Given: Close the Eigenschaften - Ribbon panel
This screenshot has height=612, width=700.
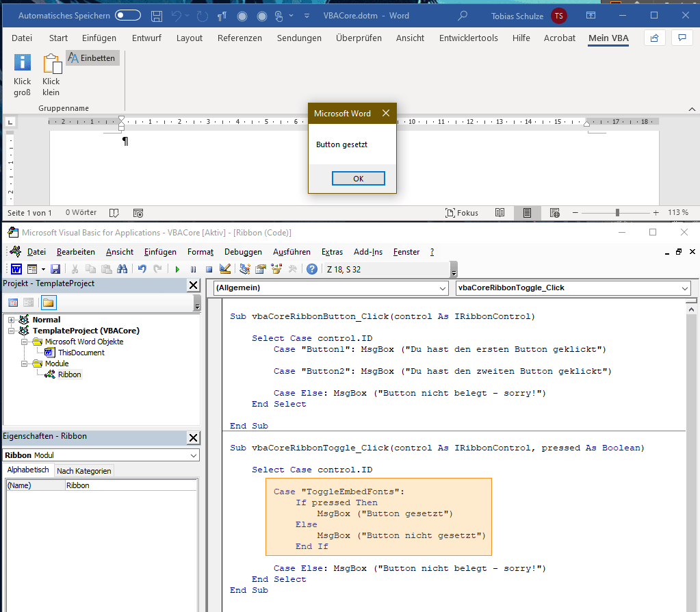Looking at the screenshot, I should (193, 438).
